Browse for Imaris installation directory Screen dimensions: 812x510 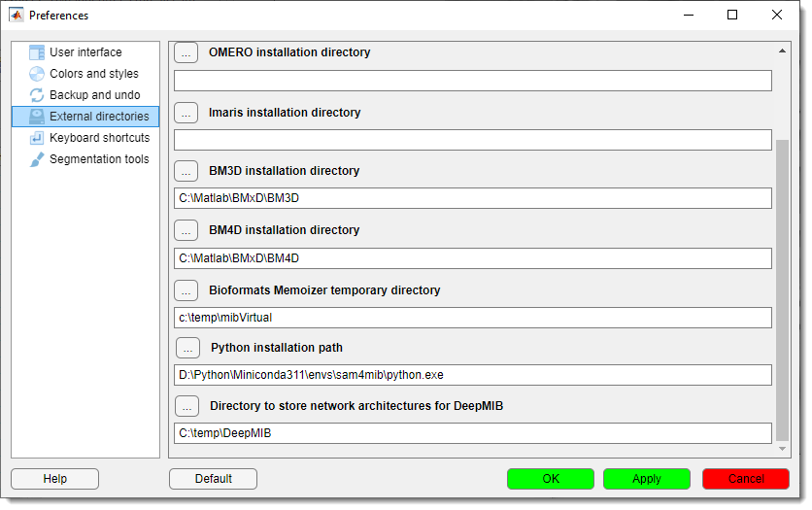[x=186, y=113]
